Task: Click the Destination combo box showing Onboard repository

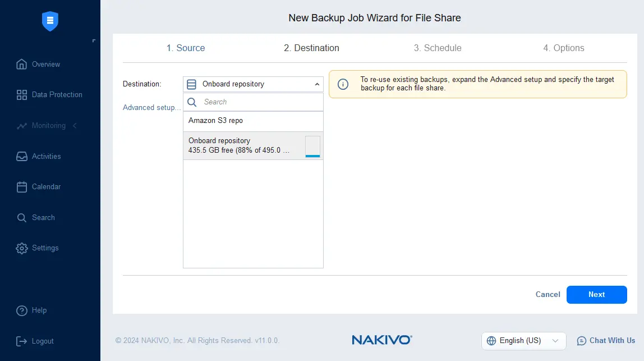Action: pyautogui.click(x=253, y=84)
